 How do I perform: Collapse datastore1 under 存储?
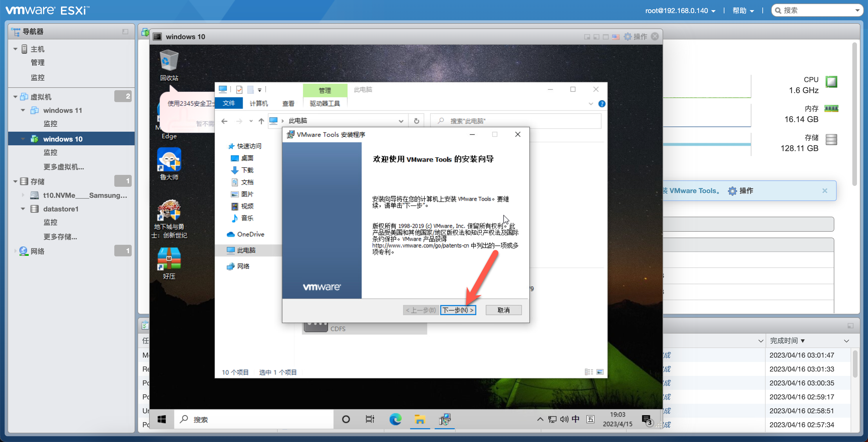pyautogui.click(x=23, y=209)
